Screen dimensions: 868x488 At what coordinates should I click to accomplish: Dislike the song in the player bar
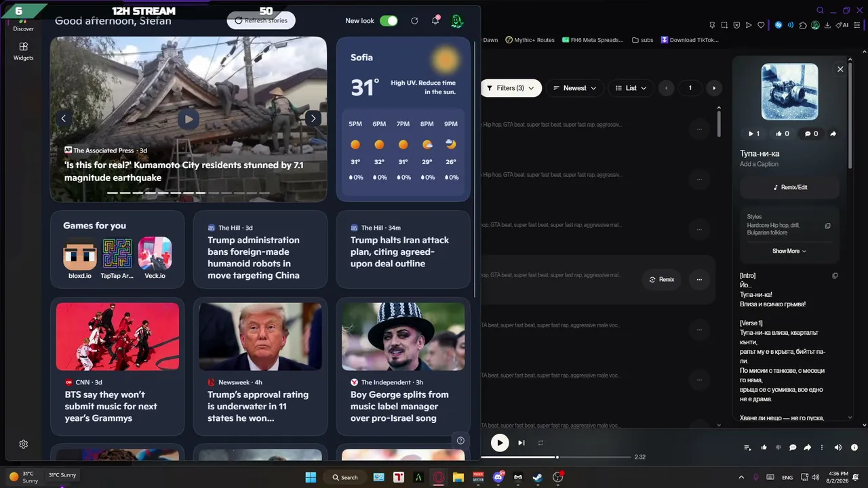pos(778,447)
